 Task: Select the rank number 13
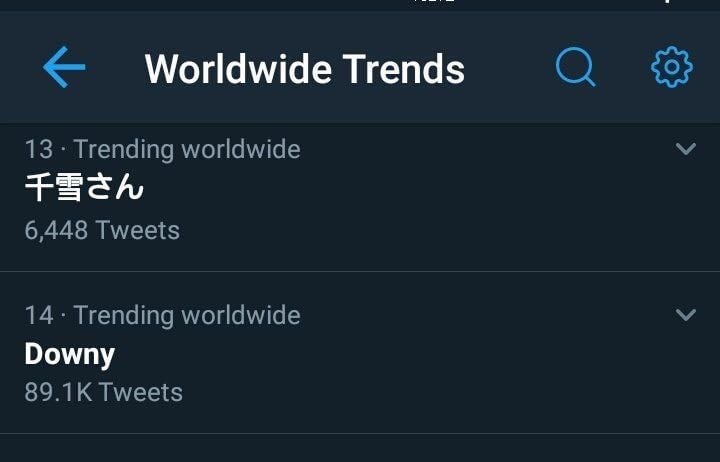pyautogui.click(x=38, y=150)
